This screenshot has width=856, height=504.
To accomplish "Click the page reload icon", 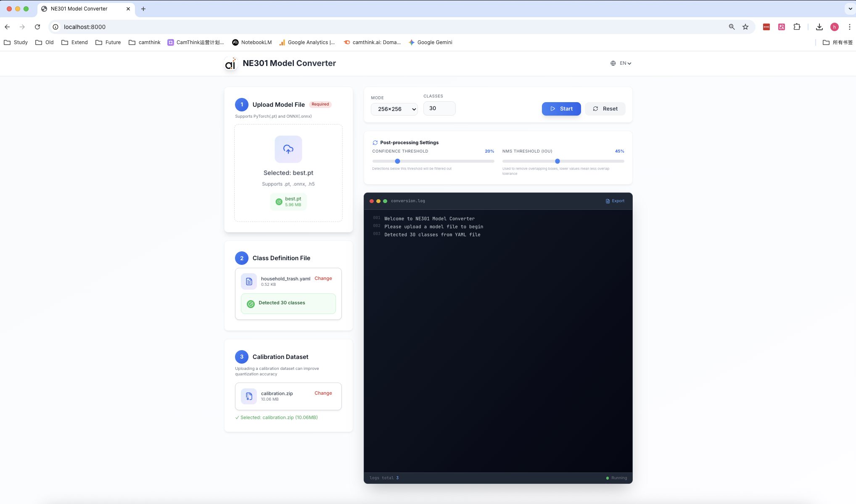I will tap(37, 27).
